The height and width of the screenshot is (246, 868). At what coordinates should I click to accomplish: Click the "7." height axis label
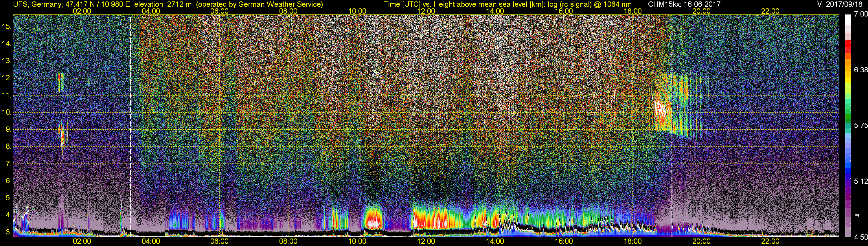click(8, 164)
